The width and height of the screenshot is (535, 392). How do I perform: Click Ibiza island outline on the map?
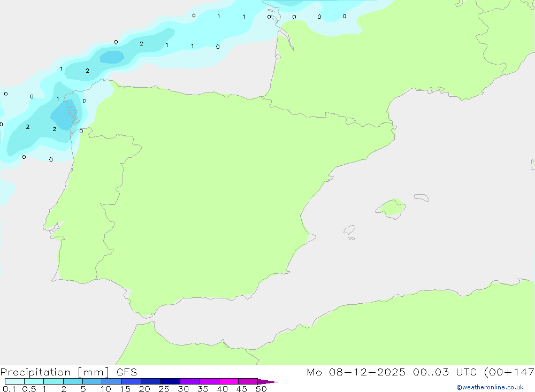pos(349,230)
